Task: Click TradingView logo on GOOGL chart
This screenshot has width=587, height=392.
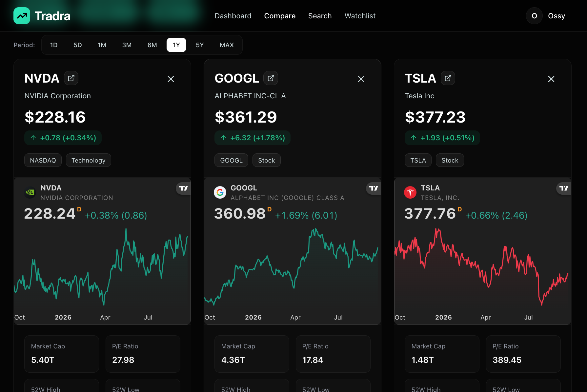Action: 374,188
